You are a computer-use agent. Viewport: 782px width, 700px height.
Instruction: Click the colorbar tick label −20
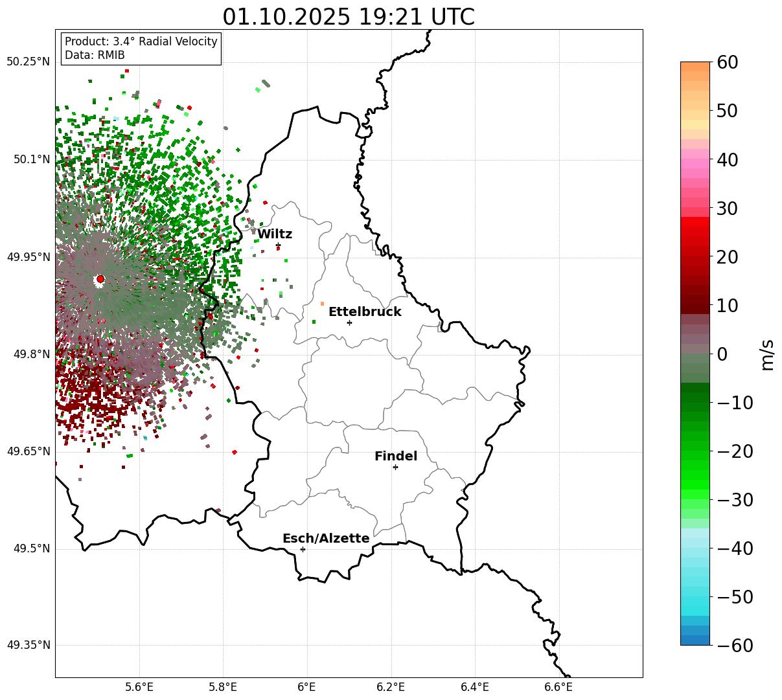coord(735,451)
